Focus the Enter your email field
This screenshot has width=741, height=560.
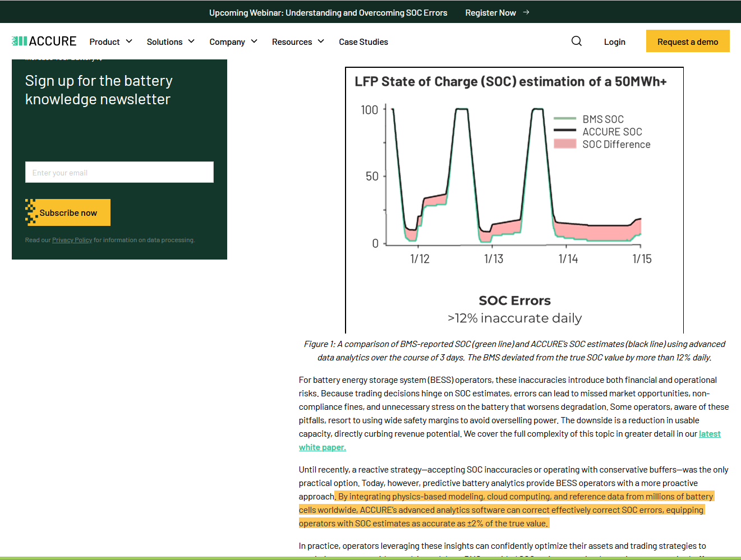119,172
